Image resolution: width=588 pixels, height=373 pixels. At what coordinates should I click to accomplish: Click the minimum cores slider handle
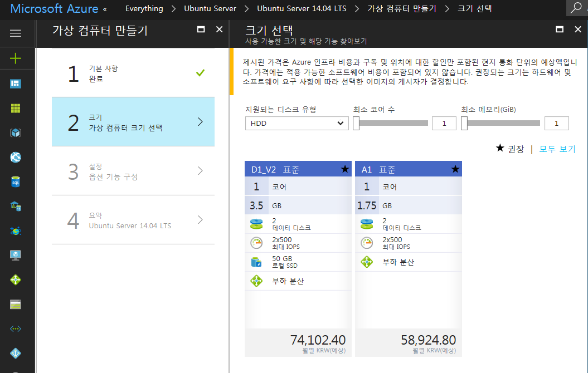point(356,123)
